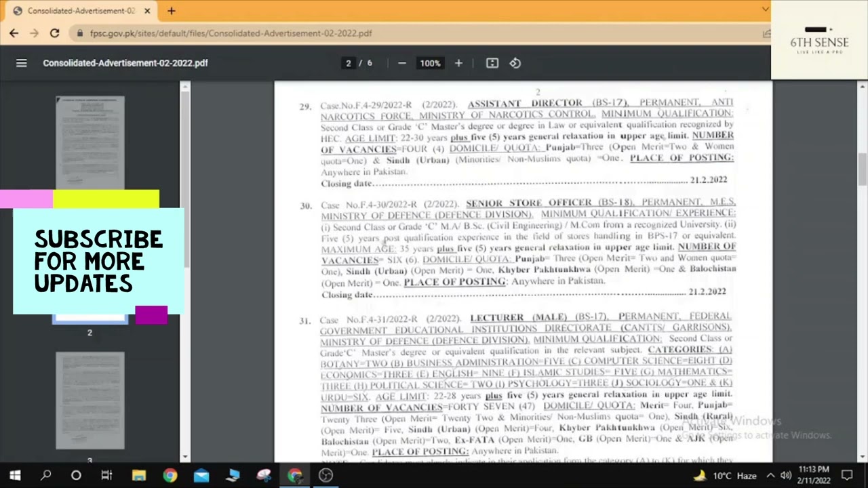The width and height of the screenshot is (868, 488).
Task: Click the zoom in plus button
Action: click(458, 63)
